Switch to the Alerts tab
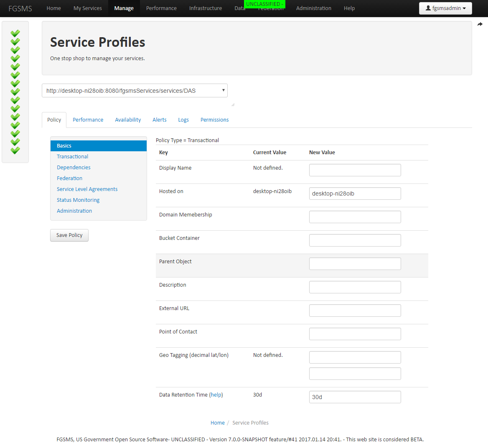This screenshot has width=488, height=448. [160, 120]
